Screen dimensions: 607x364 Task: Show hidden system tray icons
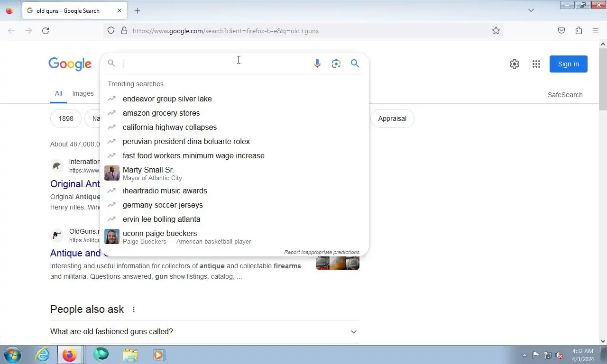(x=524, y=355)
